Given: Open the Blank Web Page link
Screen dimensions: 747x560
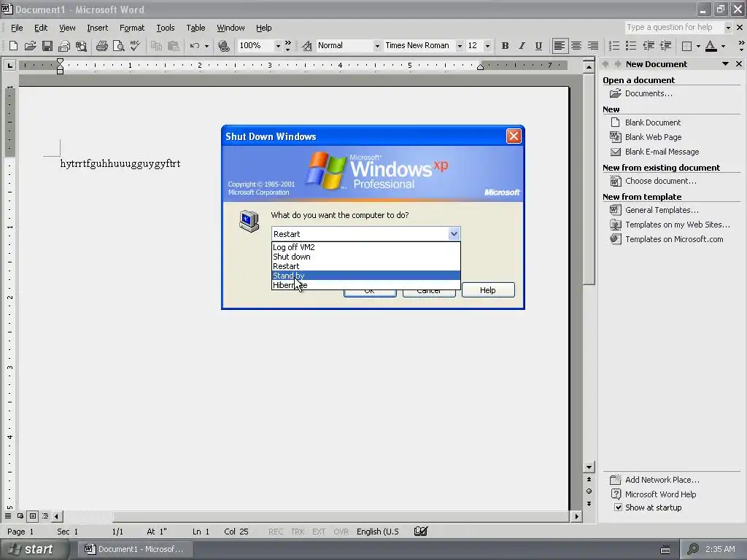Looking at the screenshot, I should tap(653, 137).
